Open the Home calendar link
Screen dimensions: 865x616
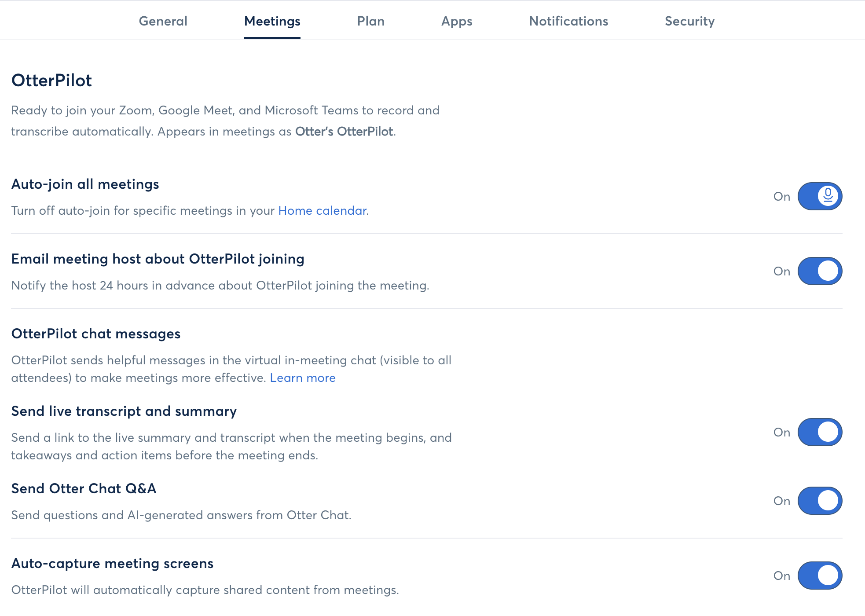323,211
